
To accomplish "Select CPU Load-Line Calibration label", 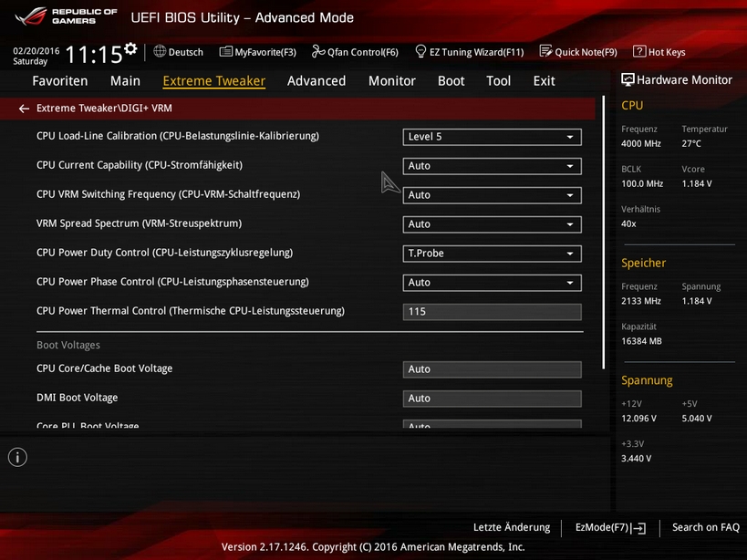I will pos(178,136).
